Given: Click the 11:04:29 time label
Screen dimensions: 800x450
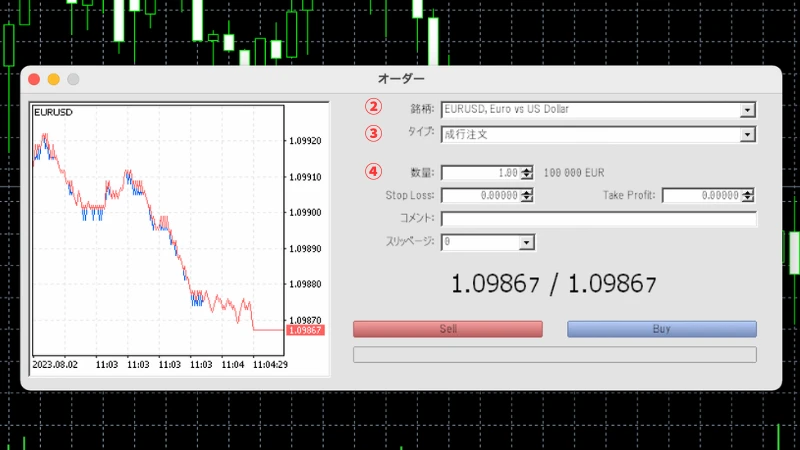Looking at the screenshot, I should 270,365.
